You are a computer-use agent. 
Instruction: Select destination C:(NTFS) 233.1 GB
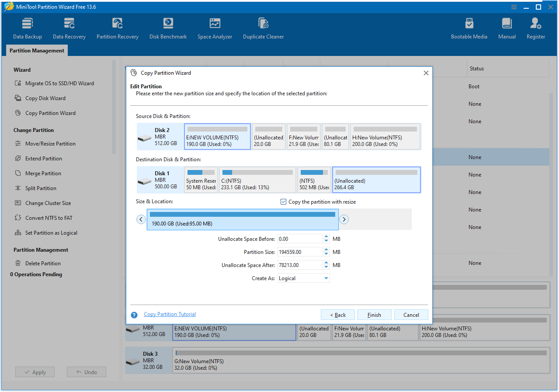pos(257,180)
